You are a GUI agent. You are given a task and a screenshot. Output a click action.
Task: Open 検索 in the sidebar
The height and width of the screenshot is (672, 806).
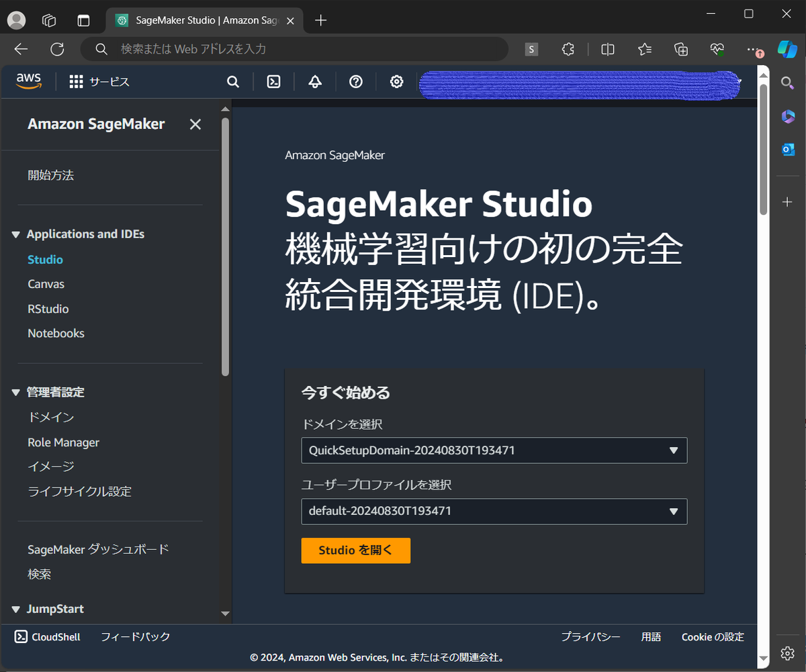click(39, 575)
